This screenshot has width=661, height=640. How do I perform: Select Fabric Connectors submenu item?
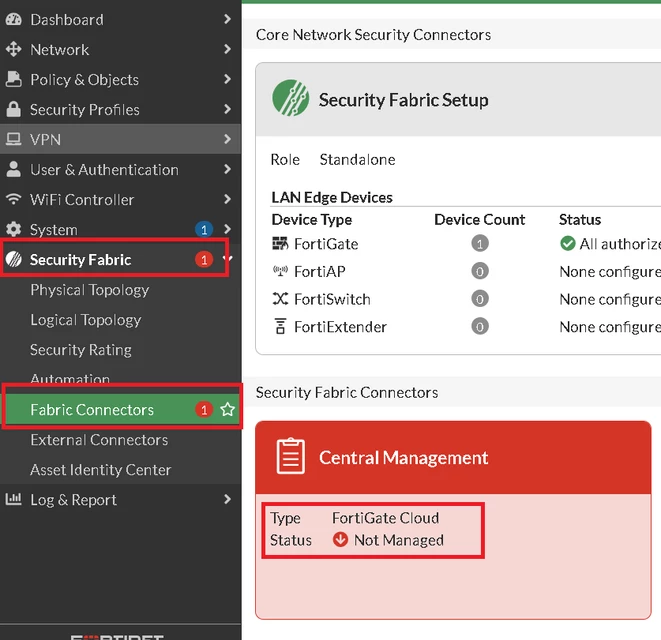[x=121, y=409]
